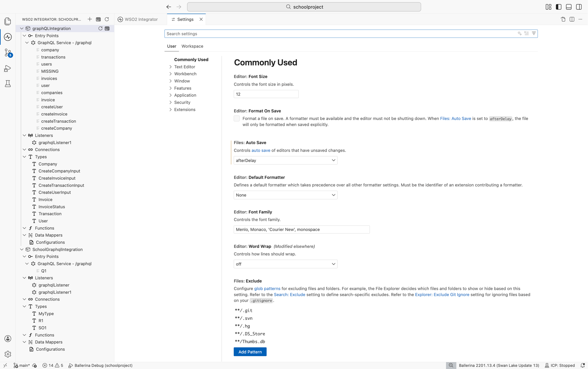Refresh the graphQLIntegration project row
This screenshot has height=369, width=588.
click(100, 29)
